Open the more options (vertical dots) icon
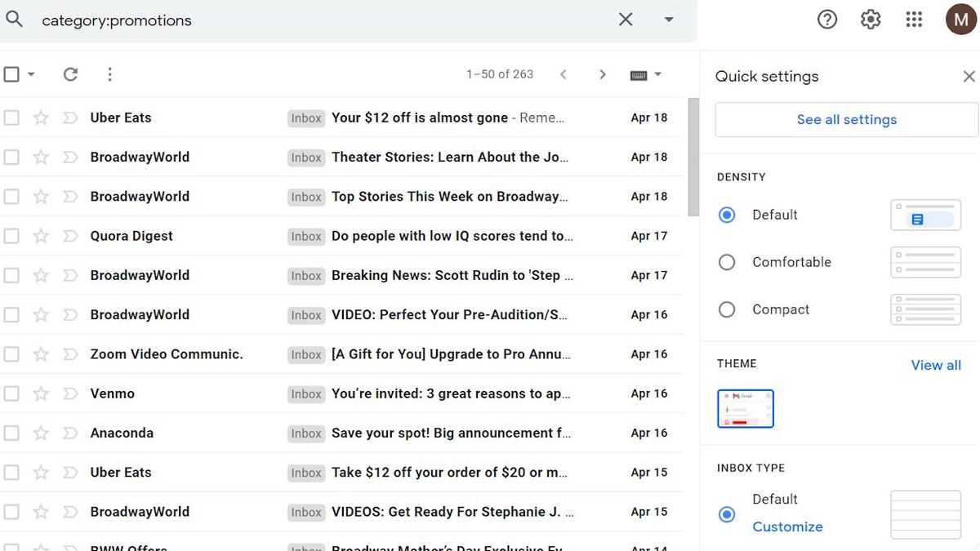This screenshot has height=551, width=980. 109,73
